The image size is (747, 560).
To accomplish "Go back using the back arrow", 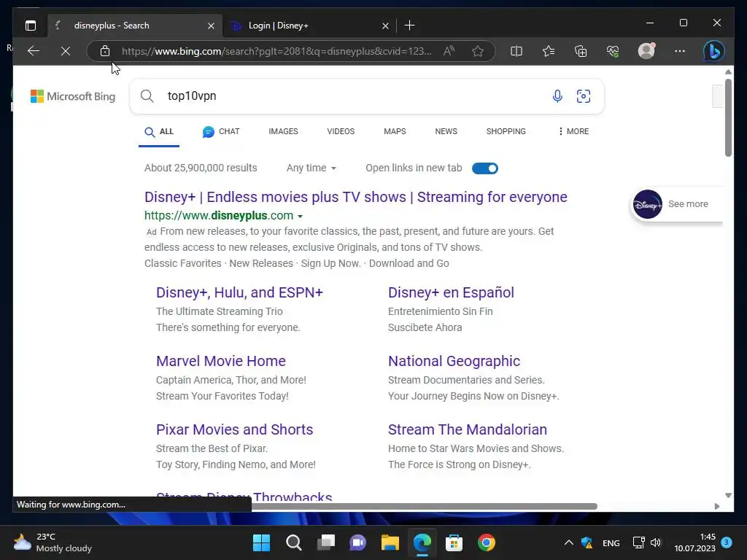I will click(34, 51).
